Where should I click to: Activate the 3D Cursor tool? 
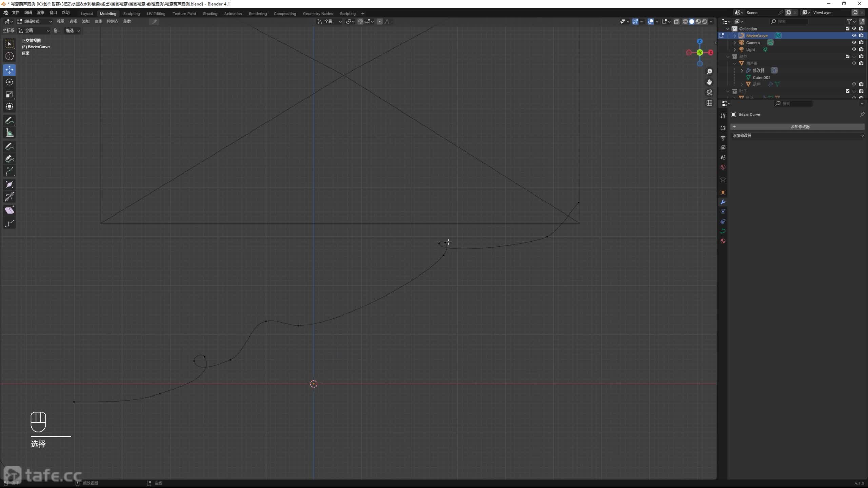(9, 56)
